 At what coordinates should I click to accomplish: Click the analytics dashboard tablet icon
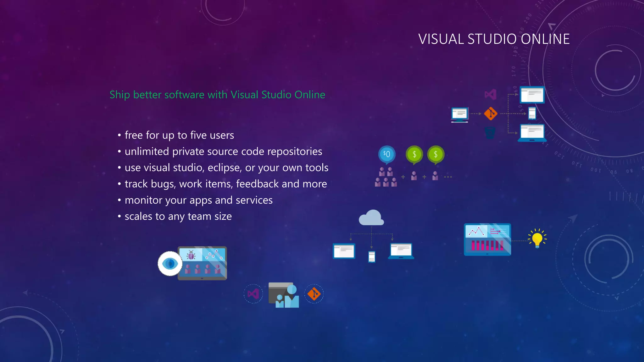point(487,239)
